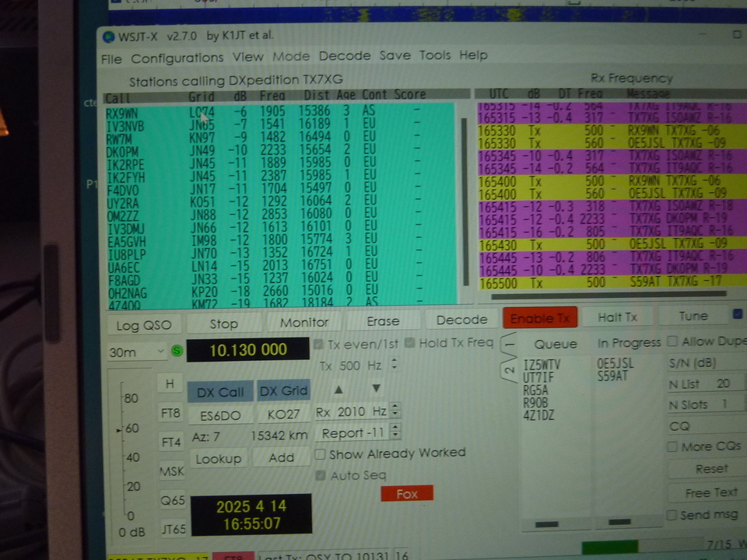Click the Log QSO button
This screenshot has width=747, height=560.
tap(144, 325)
